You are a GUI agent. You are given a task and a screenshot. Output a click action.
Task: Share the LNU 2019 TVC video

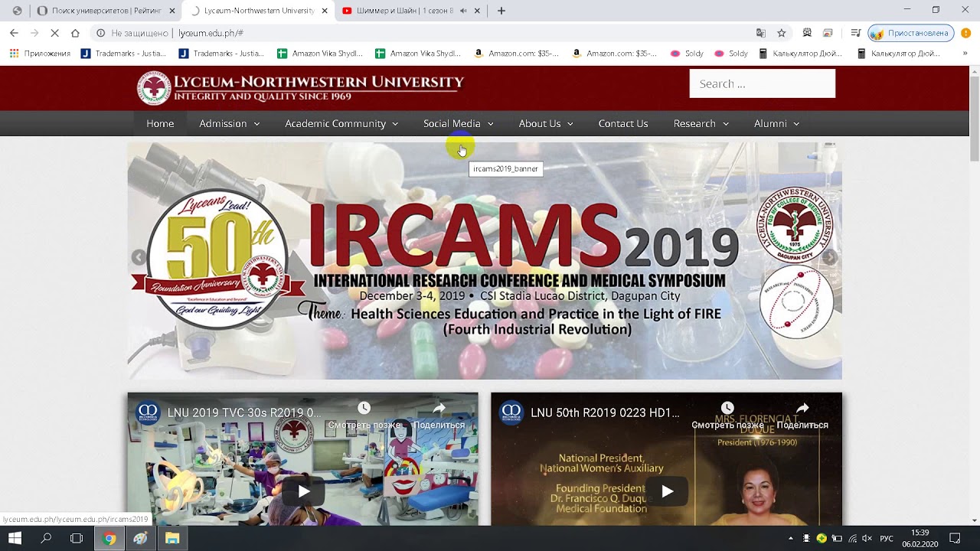click(x=439, y=416)
